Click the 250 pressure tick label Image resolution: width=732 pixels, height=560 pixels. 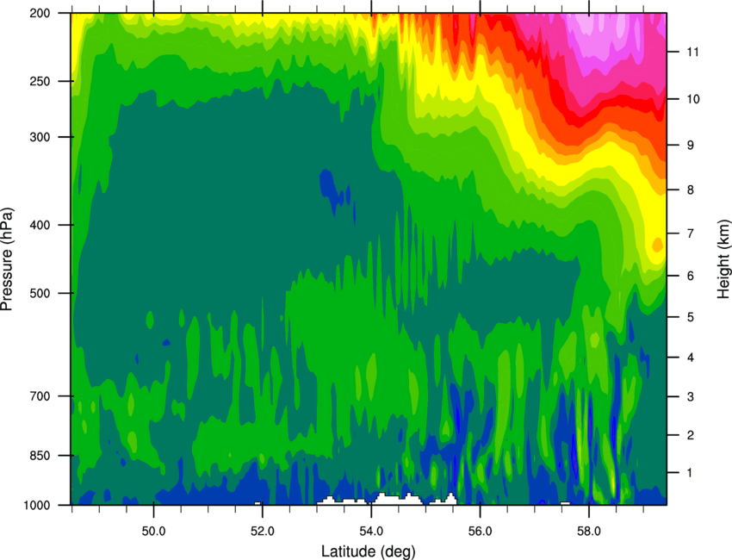(40, 81)
